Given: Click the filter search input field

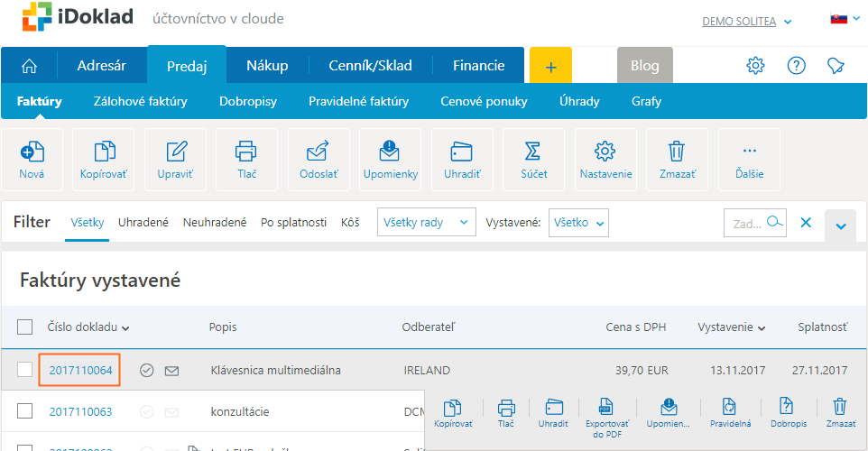Looking at the screenshot, I should pyautogui.click(x=748, y=222).
